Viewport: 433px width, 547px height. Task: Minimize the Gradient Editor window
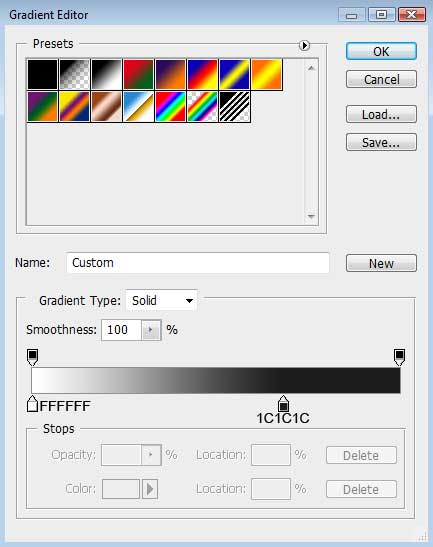[x=352, y=15]
